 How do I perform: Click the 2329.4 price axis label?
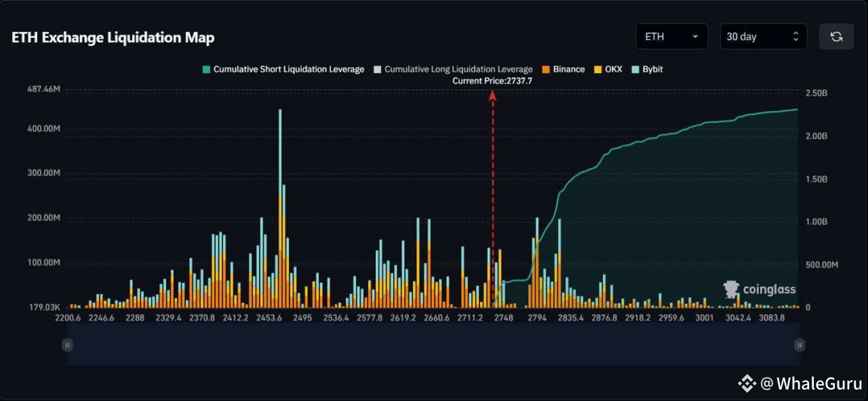coord(169,318)
